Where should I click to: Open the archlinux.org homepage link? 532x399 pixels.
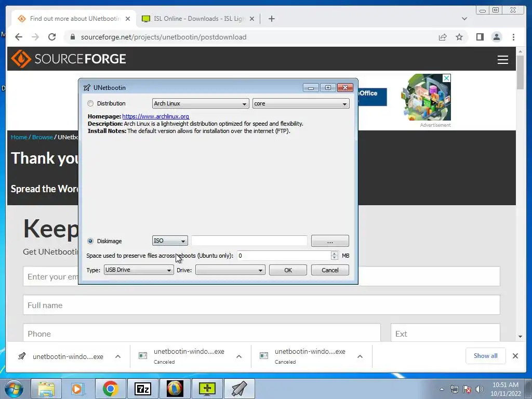[x=155, y=116]
